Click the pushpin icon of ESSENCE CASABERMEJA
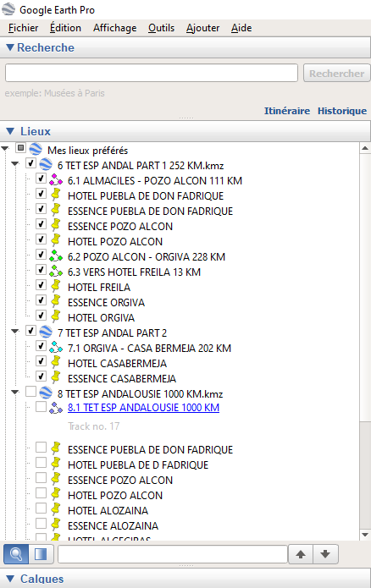The width and height of the screenshot is (371, 588). pyautogui.click(x=56, y=377)
